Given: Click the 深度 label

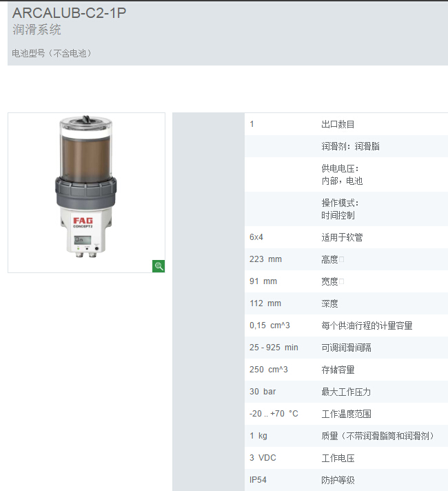Looking at the screenshot, I should click(329, 303).
